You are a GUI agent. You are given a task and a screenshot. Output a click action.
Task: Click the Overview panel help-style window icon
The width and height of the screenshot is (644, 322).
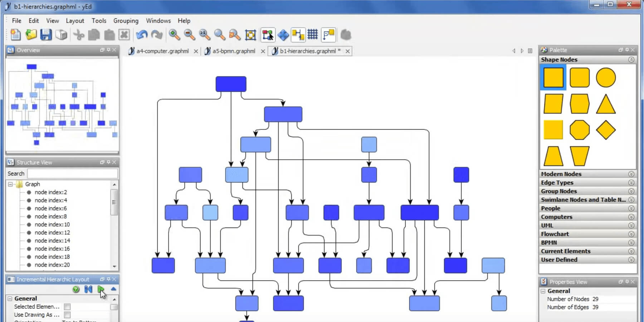tap(102, 50)
